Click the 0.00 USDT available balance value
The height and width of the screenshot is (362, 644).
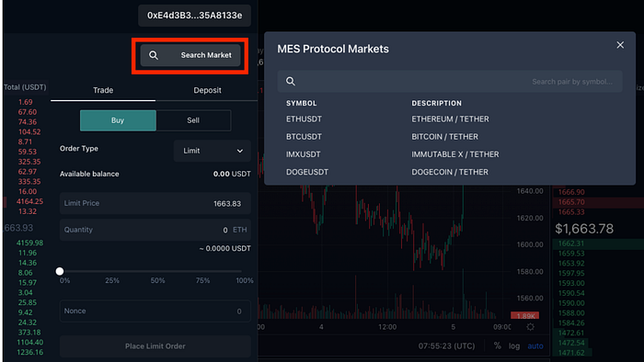coord(232,174)
